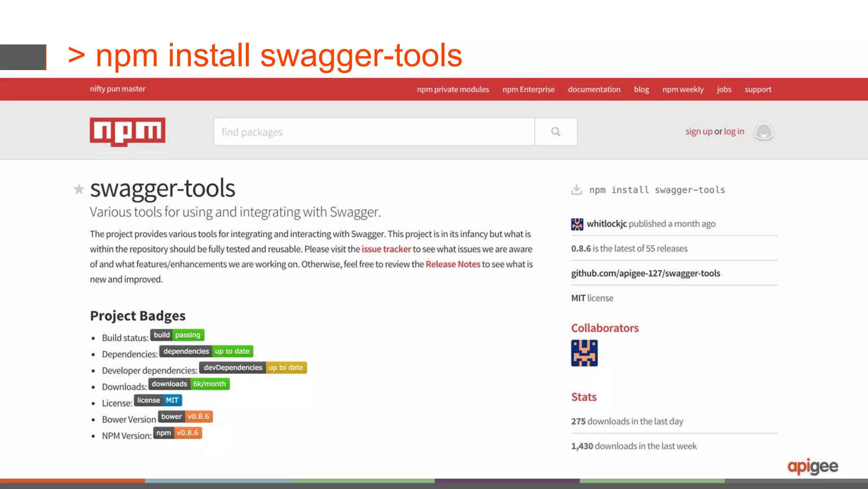The width and height of the screenshot is (868, 489).
Task: Click the downloads 6k/month badge
Action: coord(189,384)
